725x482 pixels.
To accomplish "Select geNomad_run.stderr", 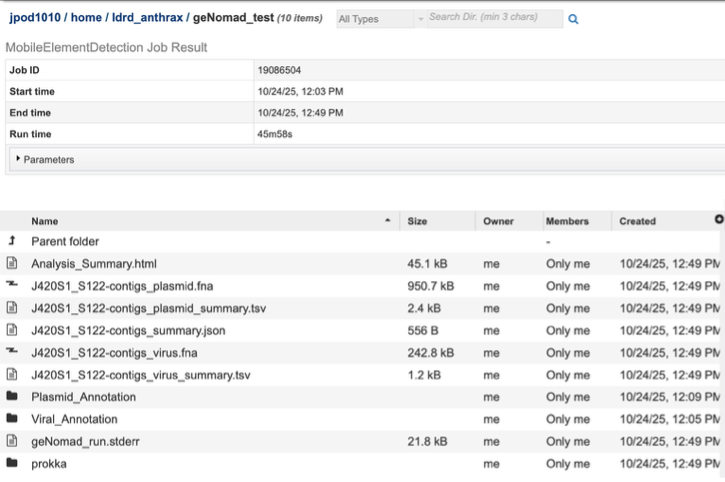I will point(85,441).
